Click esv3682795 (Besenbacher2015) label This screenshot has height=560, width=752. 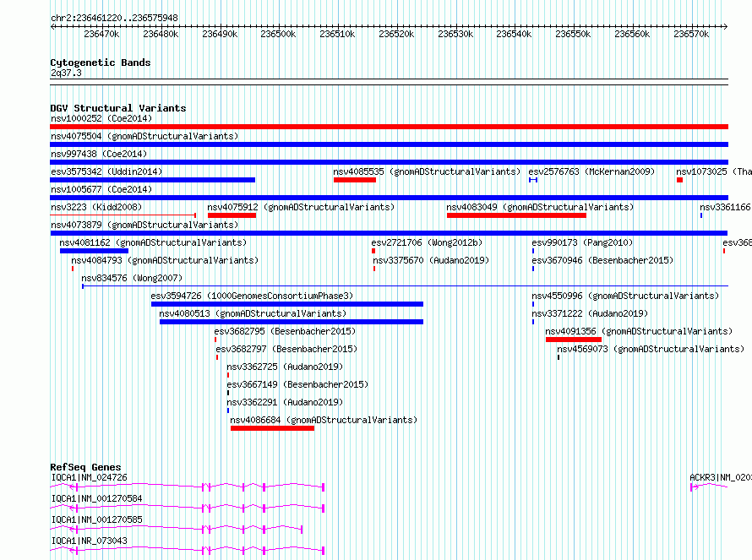[285, 331]
